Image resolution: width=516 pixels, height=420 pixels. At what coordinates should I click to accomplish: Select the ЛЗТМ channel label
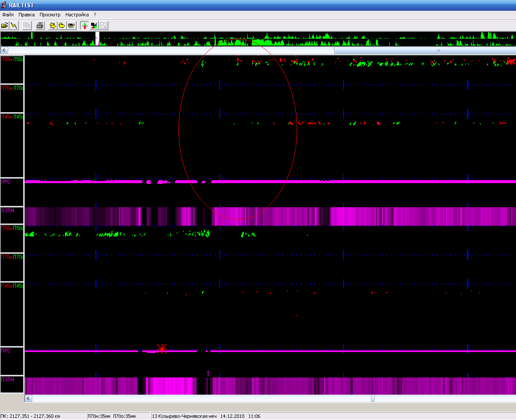point(7,211)
